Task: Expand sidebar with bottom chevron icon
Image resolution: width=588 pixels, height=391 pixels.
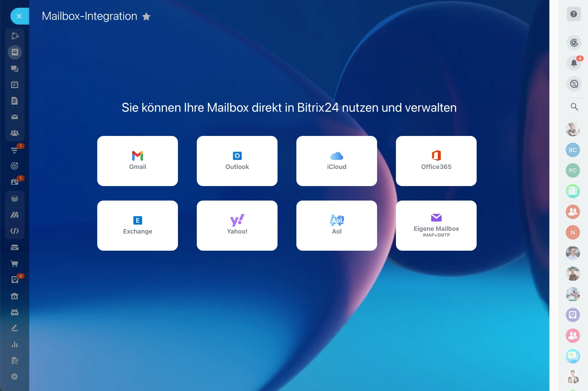Action: tap(14, 377)
